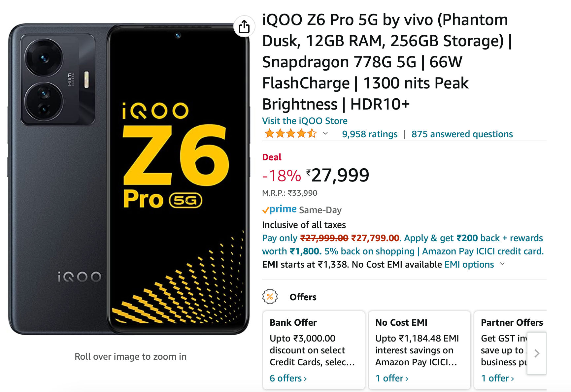Click the prime logo
This screenshot has height=392, width=571.
tap(280, 209)
